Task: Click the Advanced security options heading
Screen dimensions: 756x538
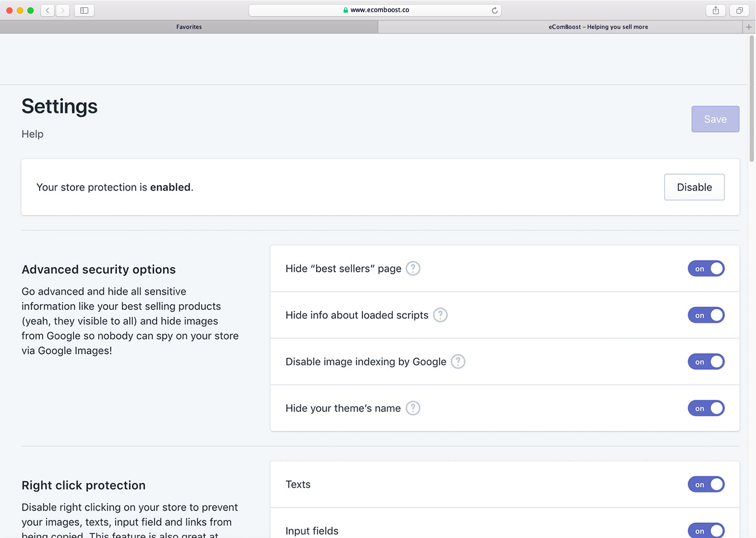Action: (x=99, y=270)
